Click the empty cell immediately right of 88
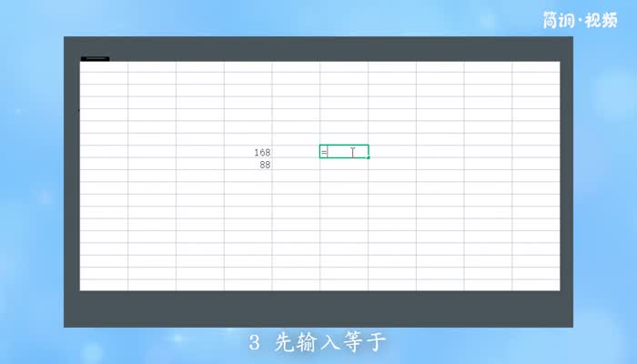 click(x=296, y=165)
